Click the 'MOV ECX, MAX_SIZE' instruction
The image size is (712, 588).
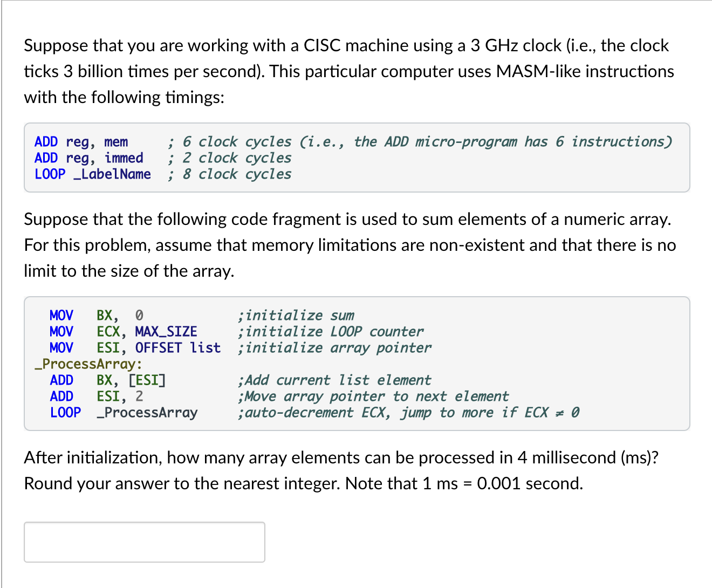coord(124,331)
